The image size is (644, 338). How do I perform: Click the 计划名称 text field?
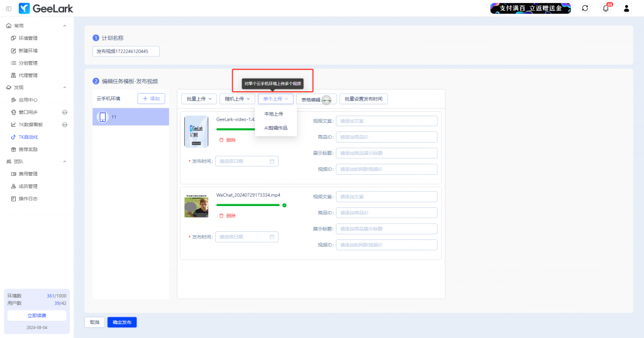pos(126,52)
